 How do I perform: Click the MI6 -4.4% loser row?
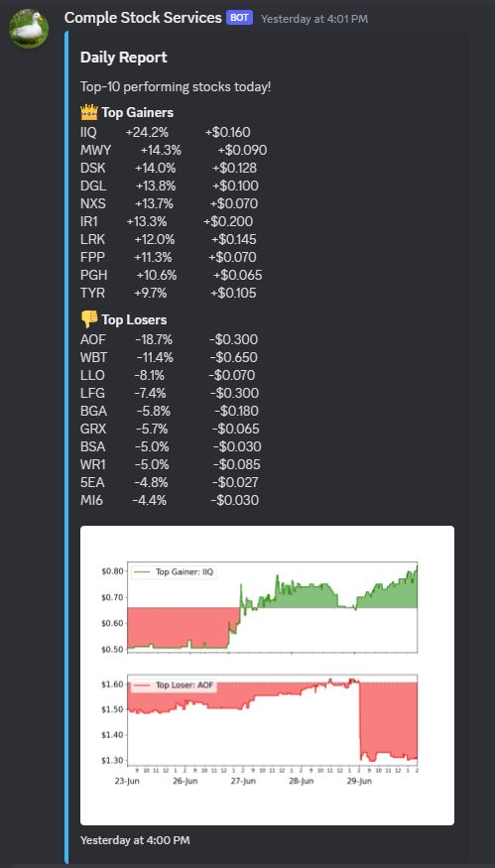pos(170,500)
